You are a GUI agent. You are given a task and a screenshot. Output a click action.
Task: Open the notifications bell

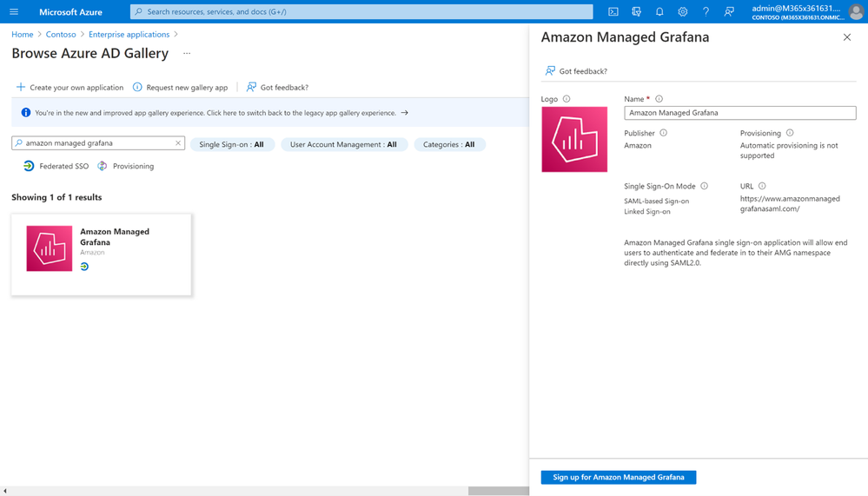click(x=659, y=11)
